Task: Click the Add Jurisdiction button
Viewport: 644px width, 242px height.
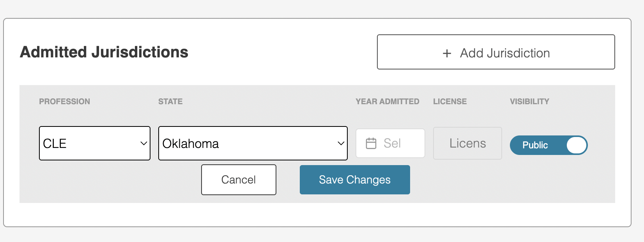Action: click(x=496, y=52)
